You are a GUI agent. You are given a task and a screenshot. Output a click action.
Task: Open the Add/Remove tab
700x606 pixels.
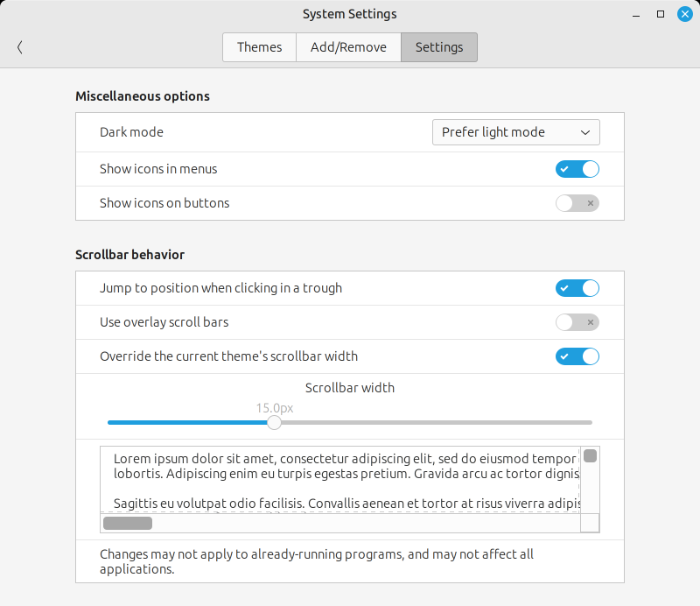(348, 47)
